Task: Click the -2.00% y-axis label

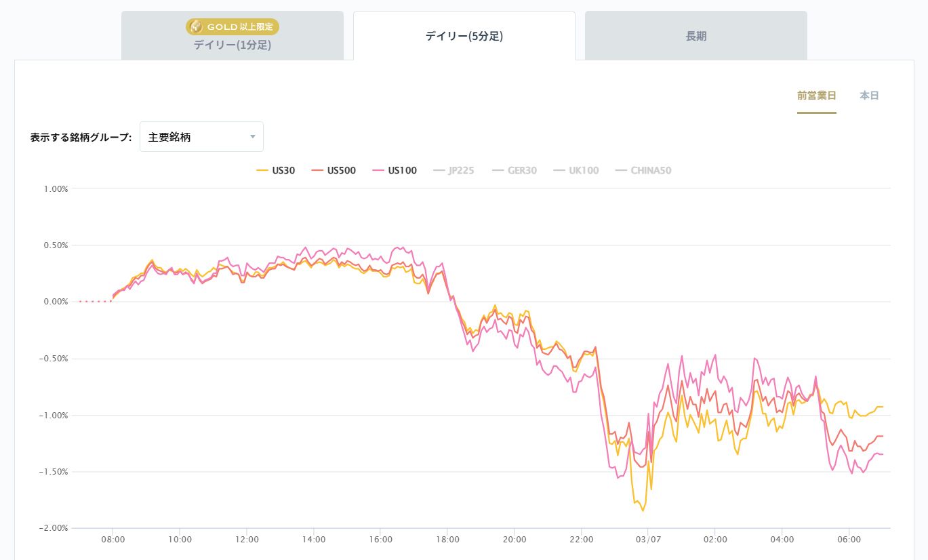Action: tap(54, 528)
